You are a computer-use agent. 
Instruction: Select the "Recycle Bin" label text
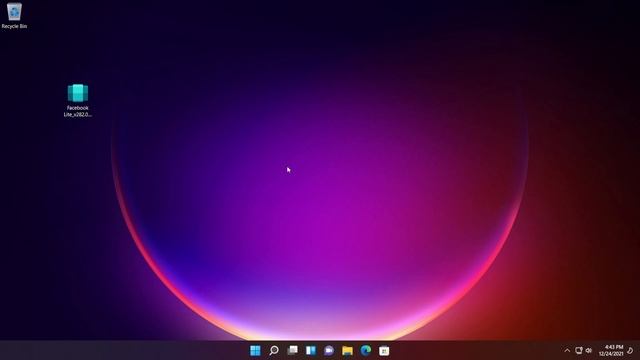[14, 26]
